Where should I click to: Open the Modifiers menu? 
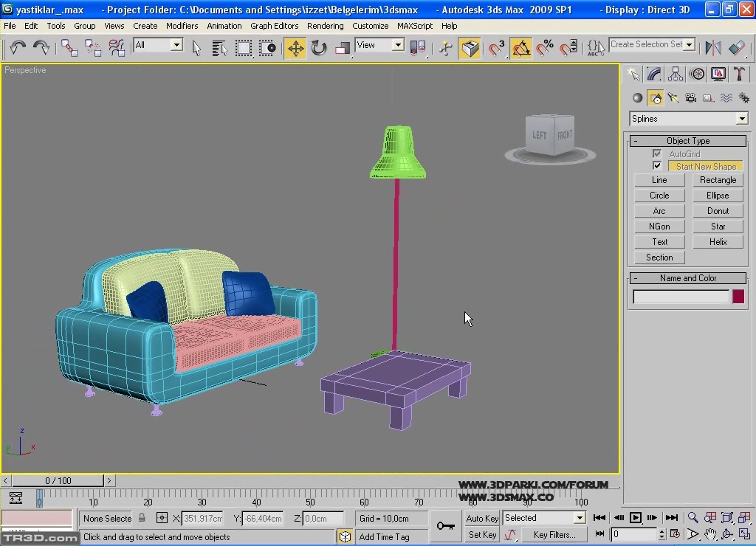[182, 26]
